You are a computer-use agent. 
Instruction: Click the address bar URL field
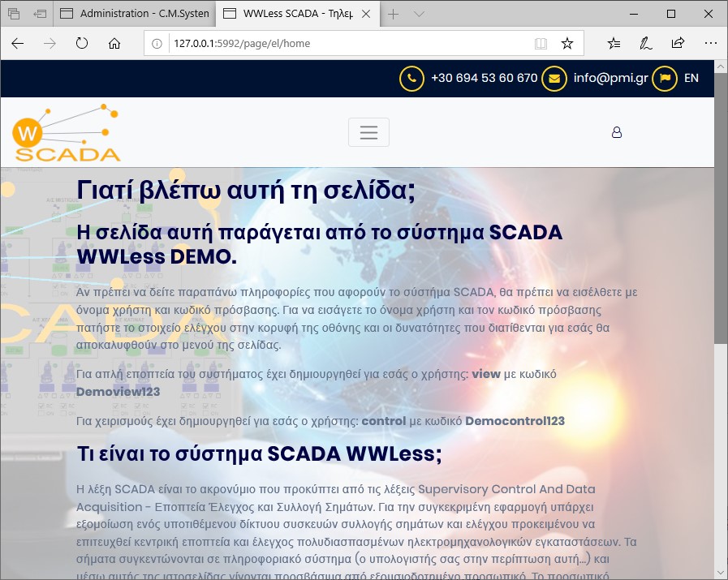pyautogui.click(x=341, y=44)
